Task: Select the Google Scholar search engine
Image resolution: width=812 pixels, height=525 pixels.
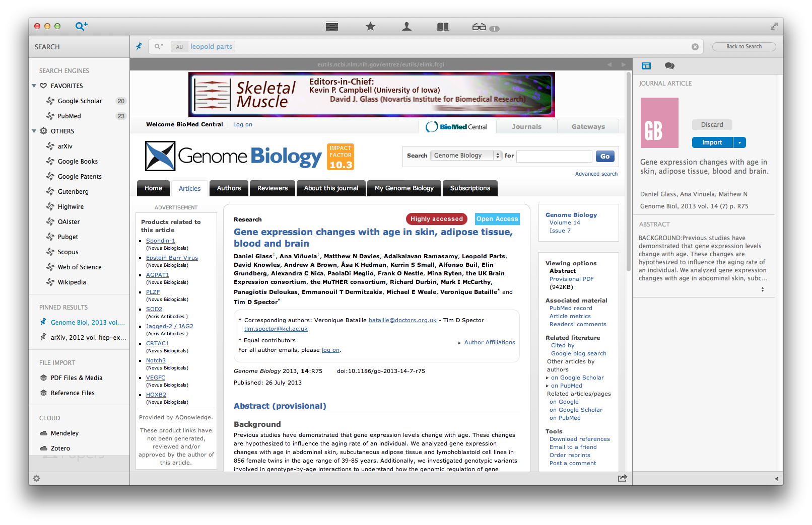Action: tap(79, 101)
